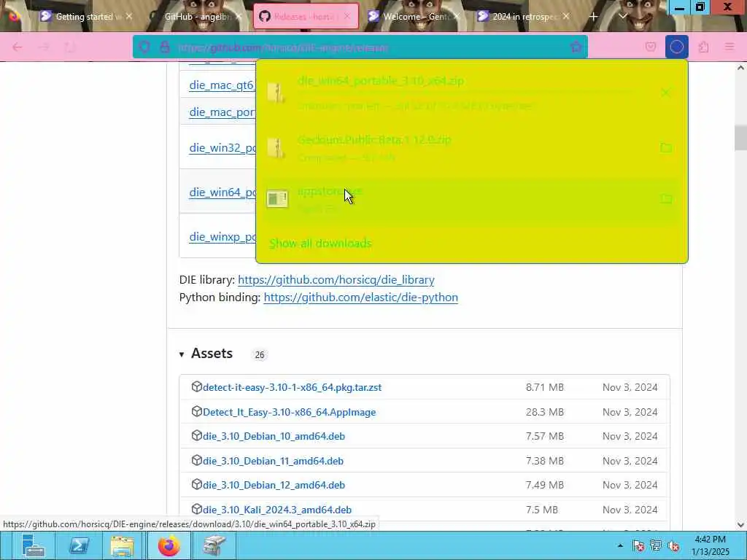The height and width of the screenshot is (560, 747).
Task: Click the Firefox forward arrow
Action: pos(44,47)
